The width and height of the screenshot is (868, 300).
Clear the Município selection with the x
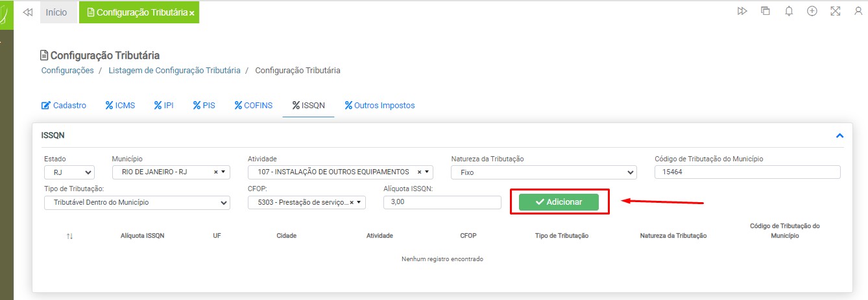(215, 172)
